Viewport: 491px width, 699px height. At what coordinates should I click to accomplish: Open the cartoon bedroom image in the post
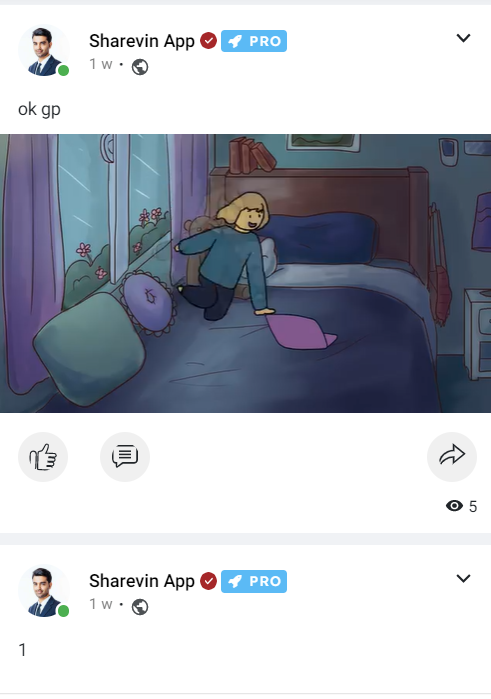(x=245, y=273)
